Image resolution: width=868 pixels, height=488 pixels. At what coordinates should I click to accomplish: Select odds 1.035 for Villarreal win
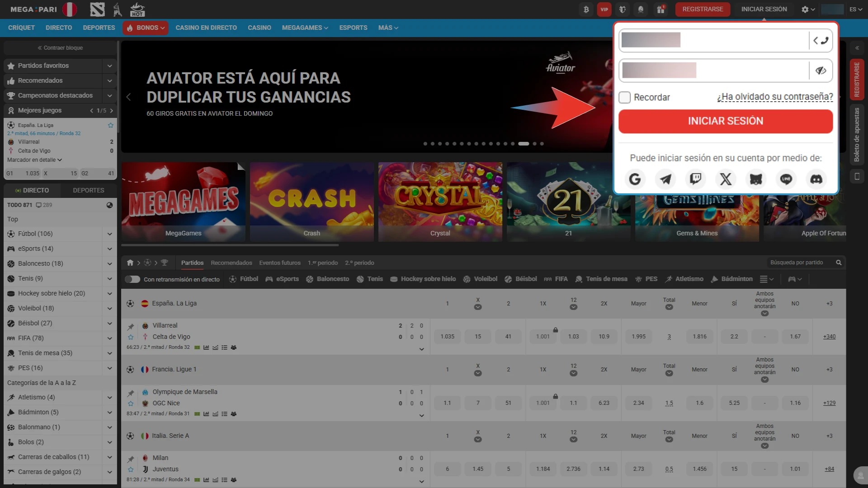coord(448,337)
